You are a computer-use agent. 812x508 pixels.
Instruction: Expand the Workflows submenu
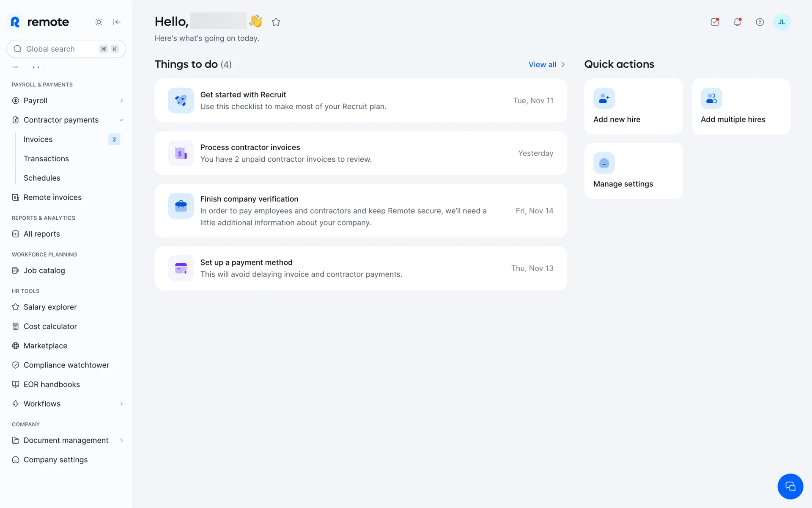pyautogui.click(x=121, y=404)
